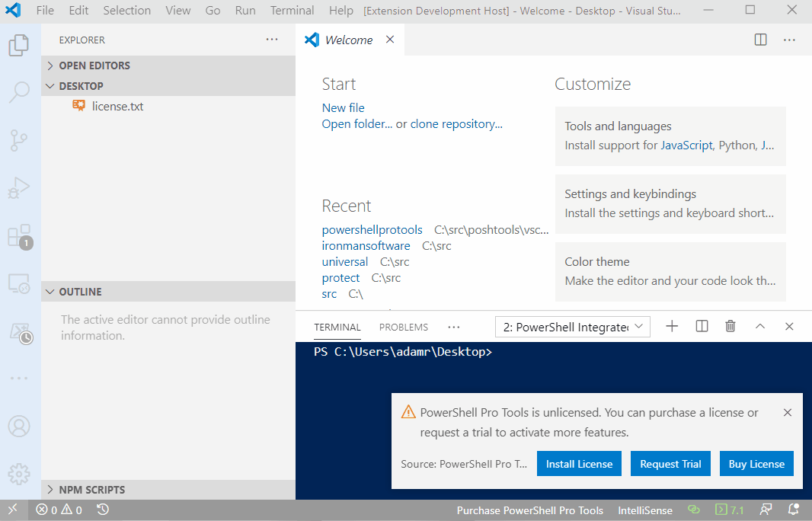Screen dimensions: 812x521
Task: Click the Install License button
Action: pyautogui.click(x=579, y=464)
